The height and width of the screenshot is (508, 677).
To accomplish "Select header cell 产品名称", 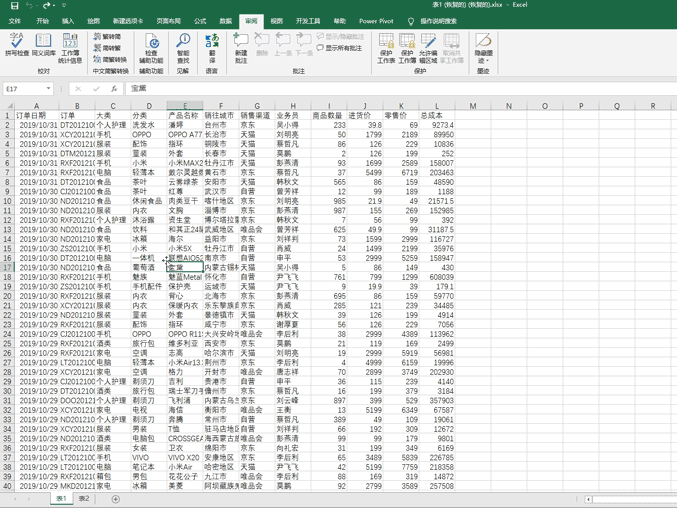I will pyautogui.click(x=185, y=116).
